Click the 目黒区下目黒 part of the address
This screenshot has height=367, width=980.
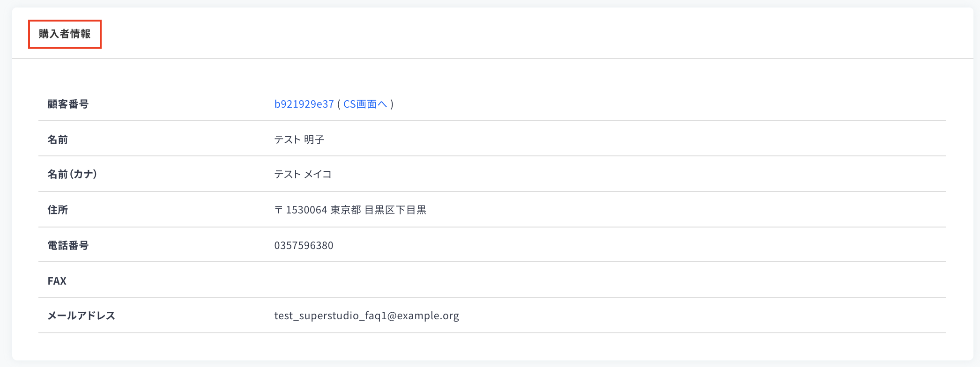coord(395,210)
